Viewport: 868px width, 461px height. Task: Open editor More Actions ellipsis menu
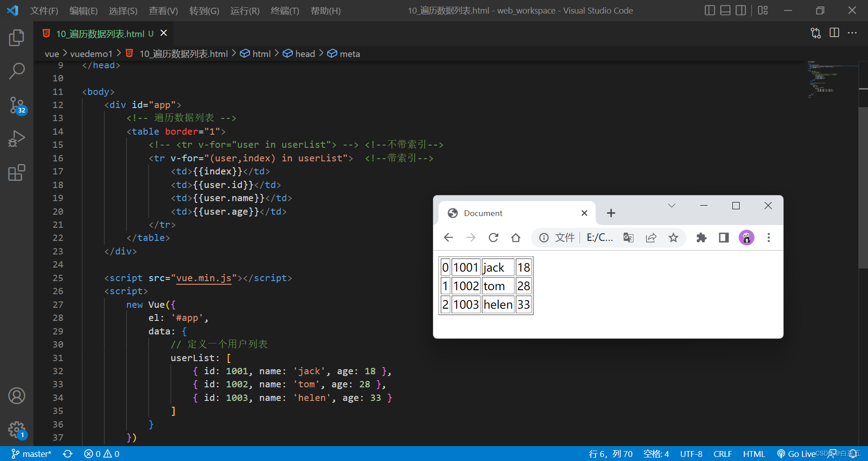[852, 33]
